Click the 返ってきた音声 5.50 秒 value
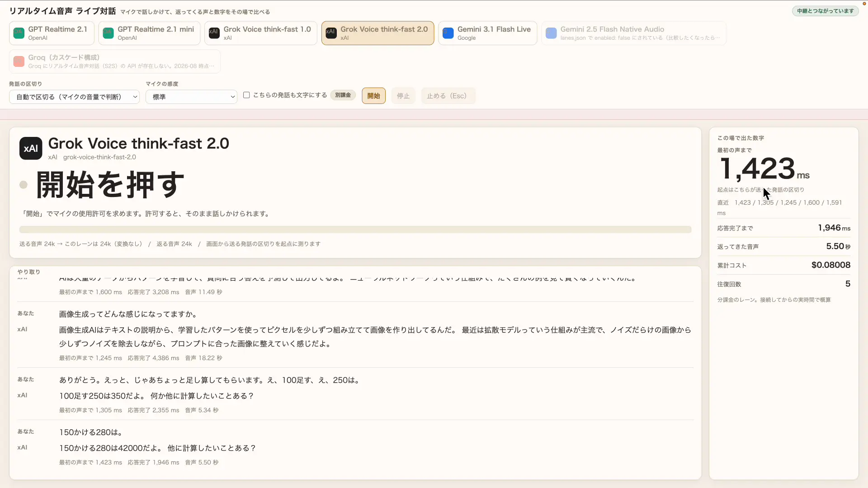This screenshot has width=868, height=488. point(838,246)
